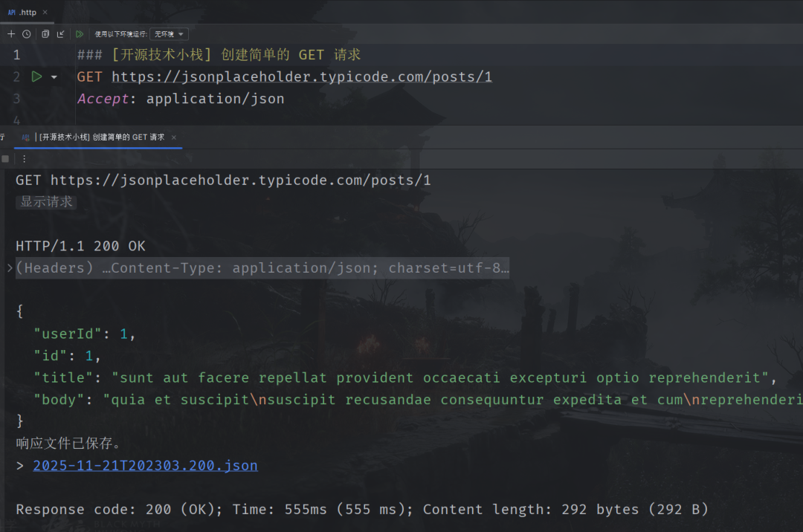Open saved response file 2025-11-21T202303.200.json
Viewport: 803px width, 532px height.
(x=146, y=465)
